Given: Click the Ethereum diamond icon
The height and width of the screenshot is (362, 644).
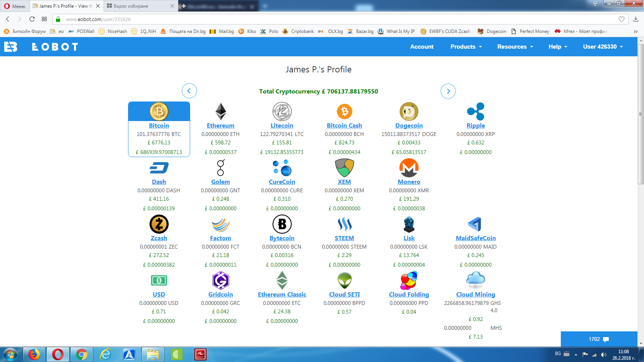Looking at the screenshot, I should coord(220,111).
